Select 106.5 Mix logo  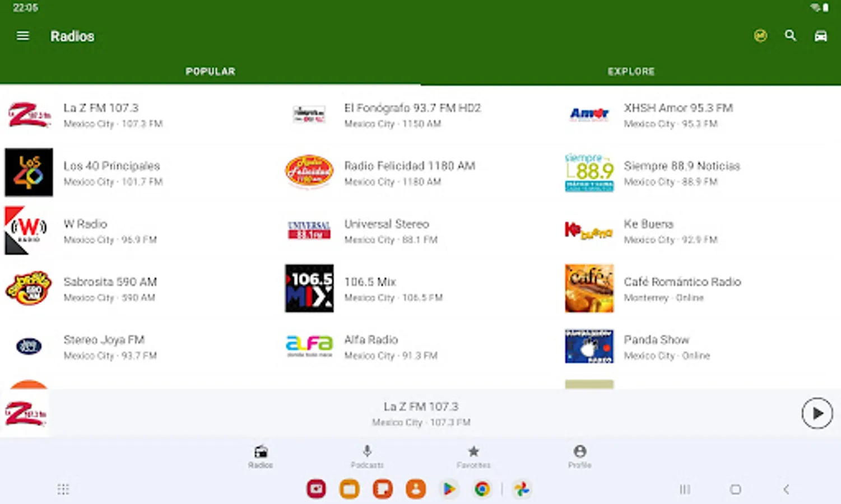(x=309, y=288)
